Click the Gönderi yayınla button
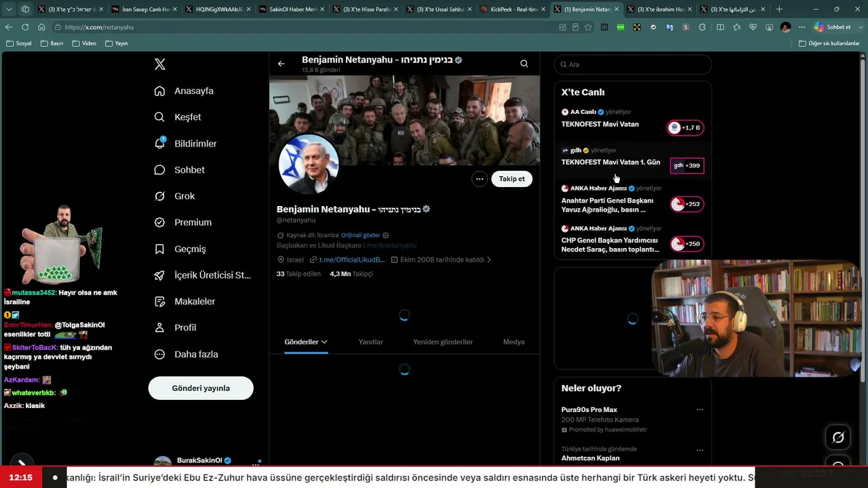Image resolution: width=868 pixels, height=488 pixels. (201, 388)
